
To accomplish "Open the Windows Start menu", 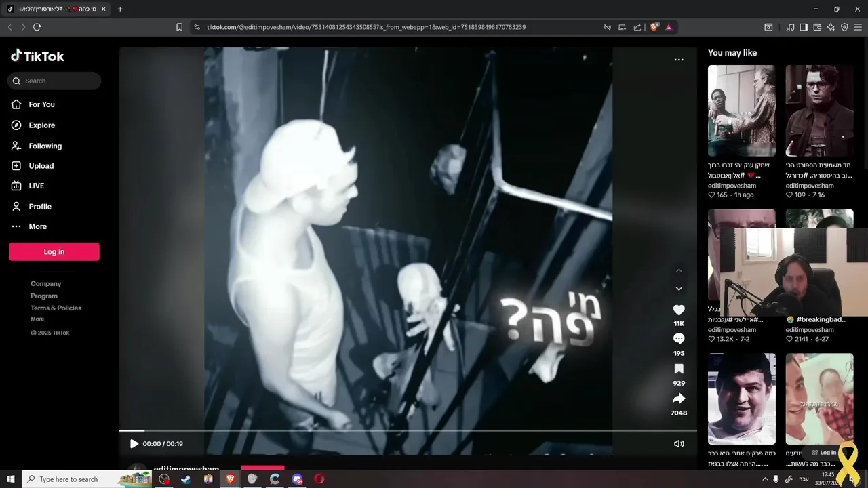I will click(x=10, y=479).
